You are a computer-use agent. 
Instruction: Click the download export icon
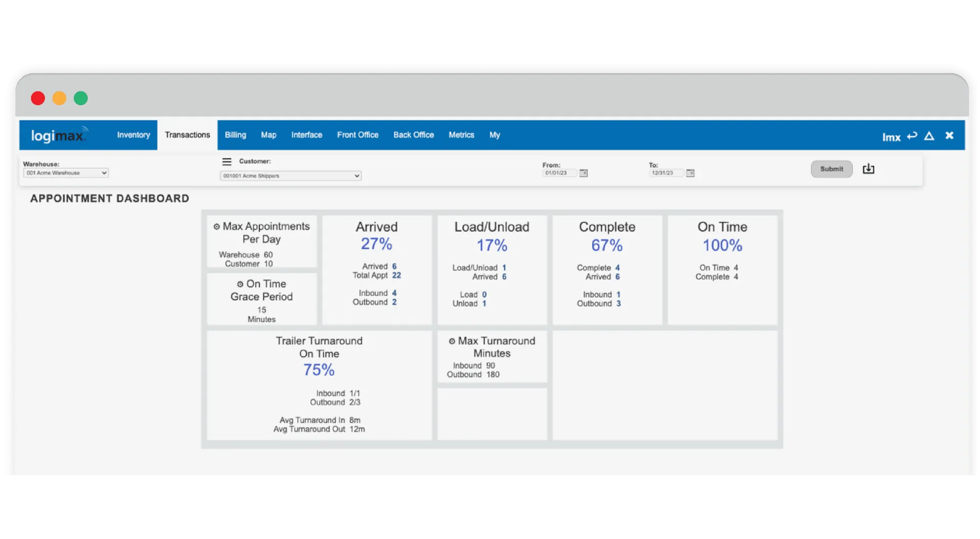coord(868,169)
